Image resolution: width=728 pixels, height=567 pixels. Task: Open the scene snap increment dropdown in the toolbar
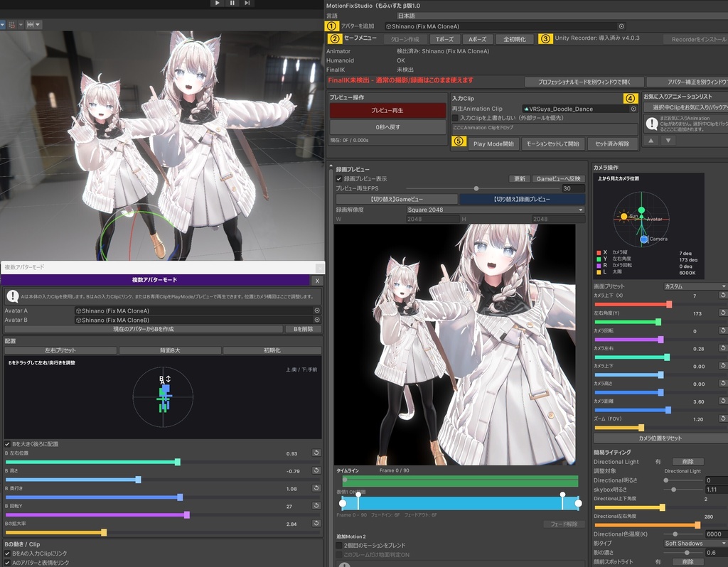click(33, 25)
